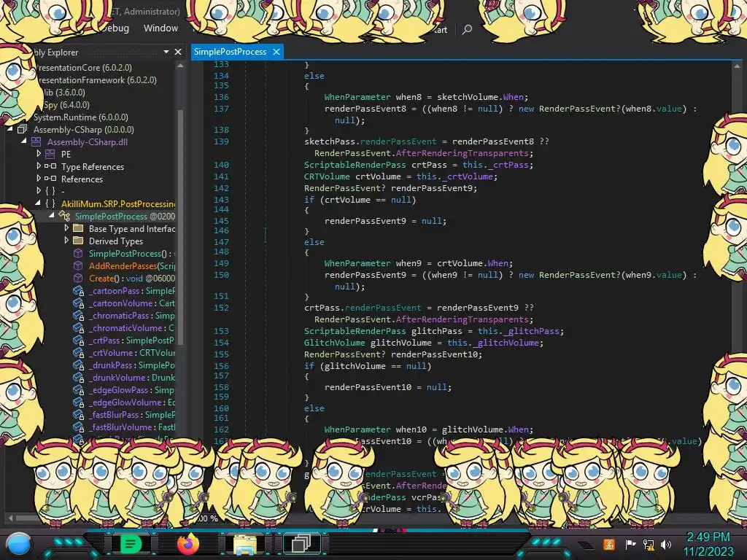Select the Create() : void method
This screenshot has height=560, width=747.
(132, 278)
